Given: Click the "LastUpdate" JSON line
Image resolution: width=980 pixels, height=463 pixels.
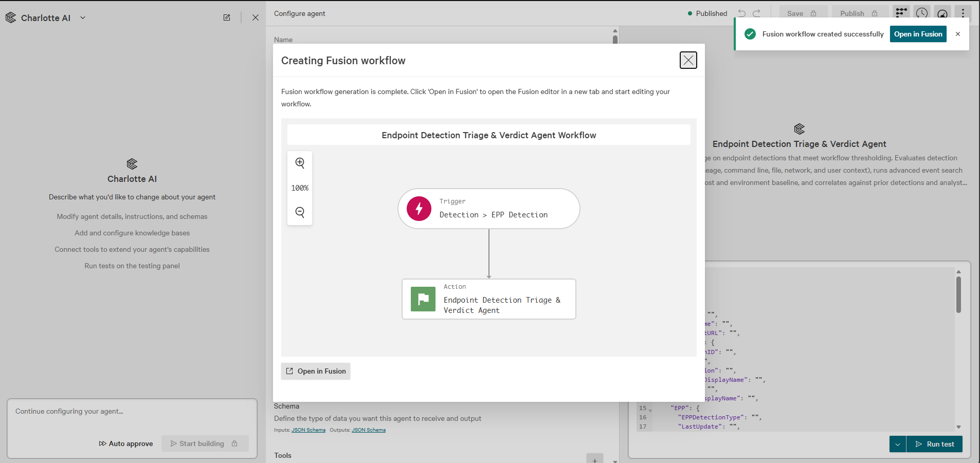Looking at the screenshot, I should coord(709,427).
